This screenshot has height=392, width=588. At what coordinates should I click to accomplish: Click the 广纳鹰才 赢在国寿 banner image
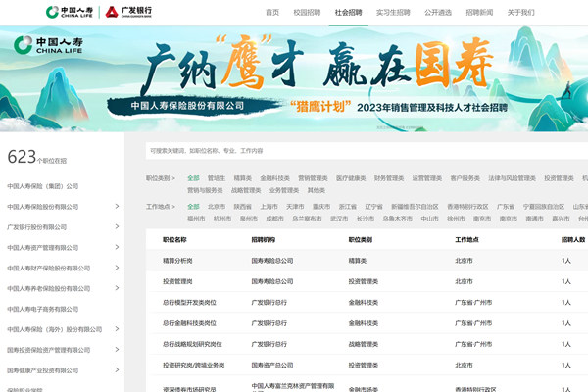click(294, 78)
